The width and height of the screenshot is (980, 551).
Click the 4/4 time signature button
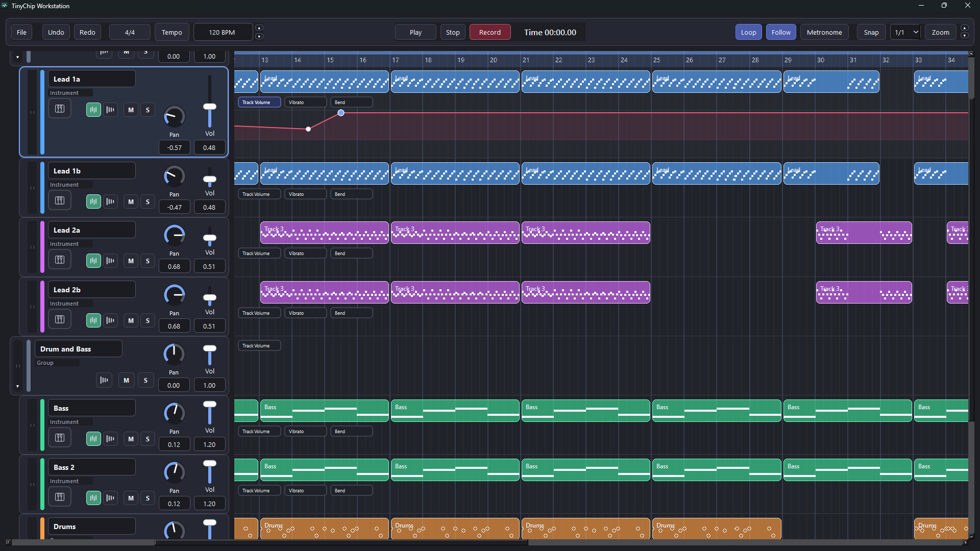(130, 32)
